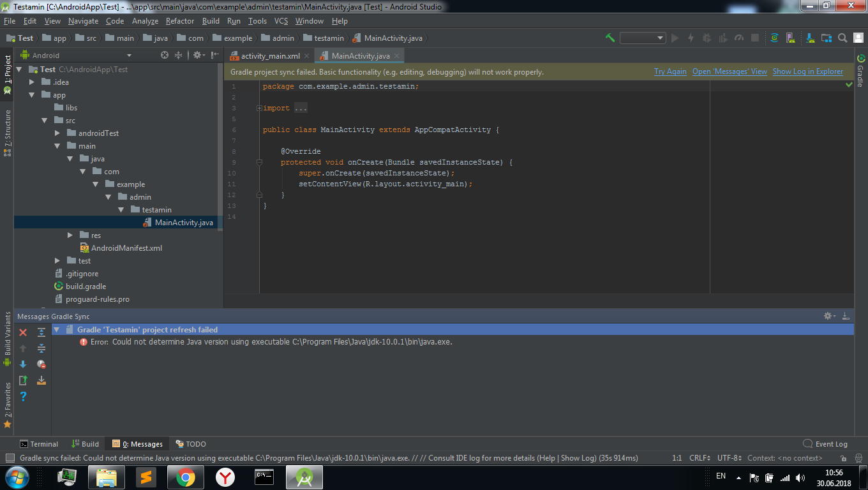
Task: Click the Show Log in Explorer link
Action: click(808, 71)
